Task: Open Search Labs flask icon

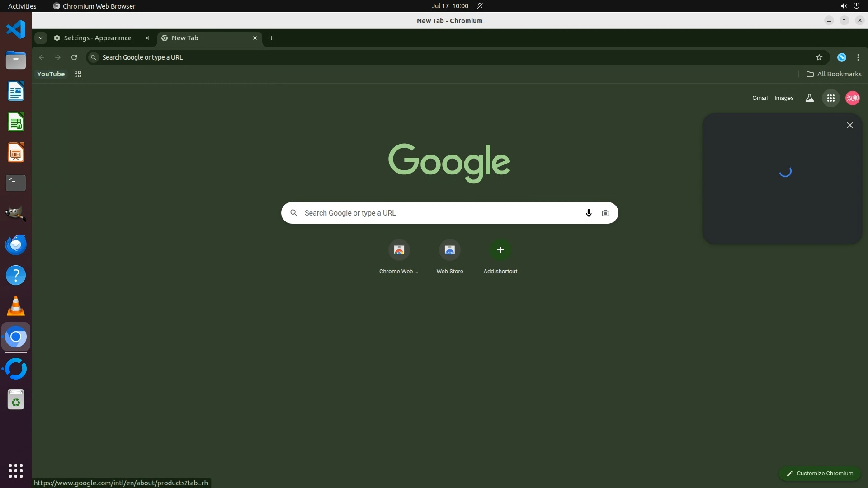Action: 809,98
